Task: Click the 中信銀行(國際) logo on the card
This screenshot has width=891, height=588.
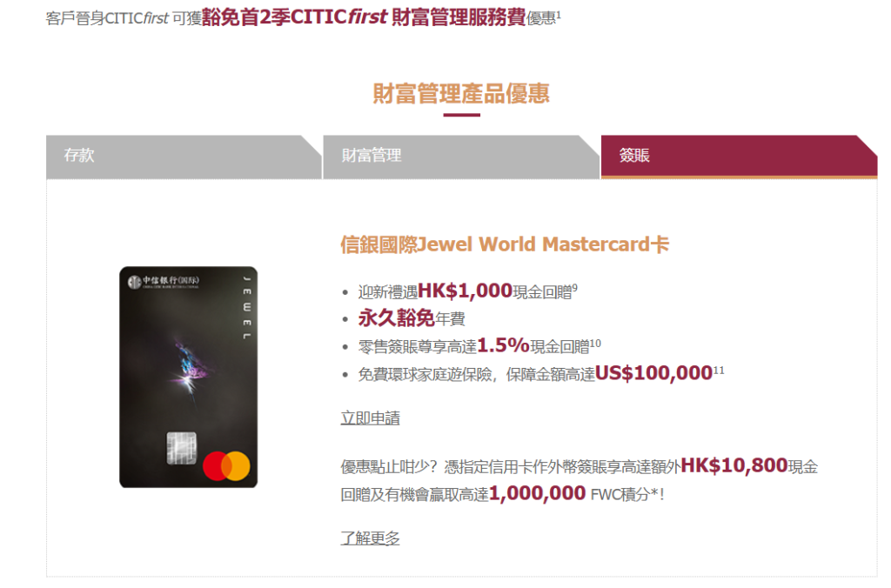Action: coord(164,281)
